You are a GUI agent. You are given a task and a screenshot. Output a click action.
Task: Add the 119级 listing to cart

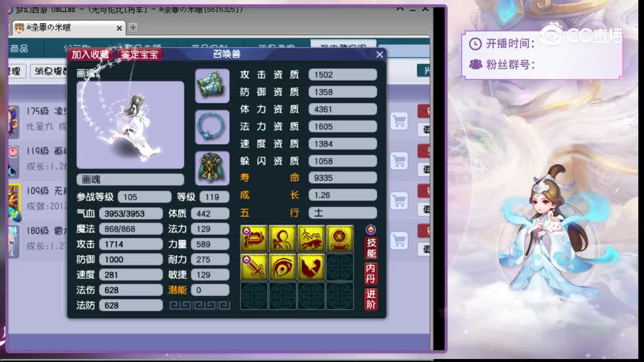399,161
